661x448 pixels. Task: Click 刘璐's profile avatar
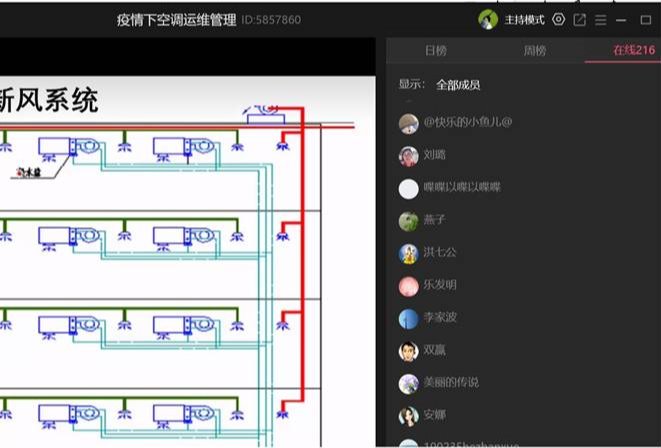point(408,156)
